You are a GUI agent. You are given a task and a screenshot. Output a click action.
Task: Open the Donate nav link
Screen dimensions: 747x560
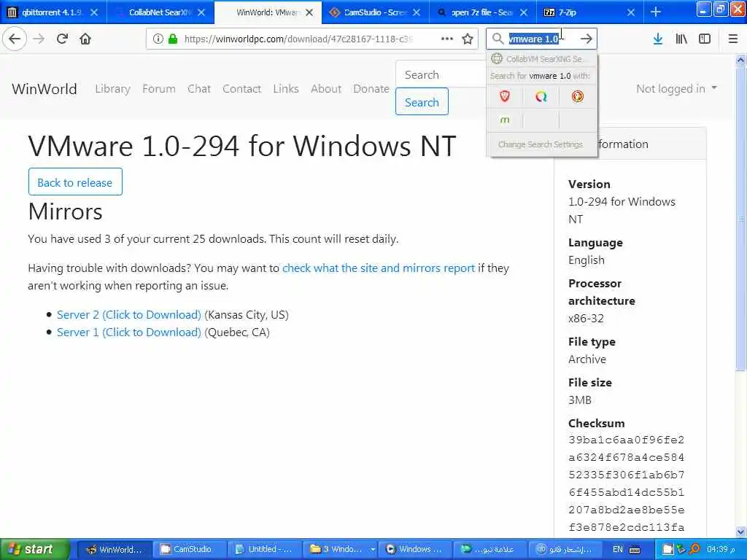coord(371,88)
